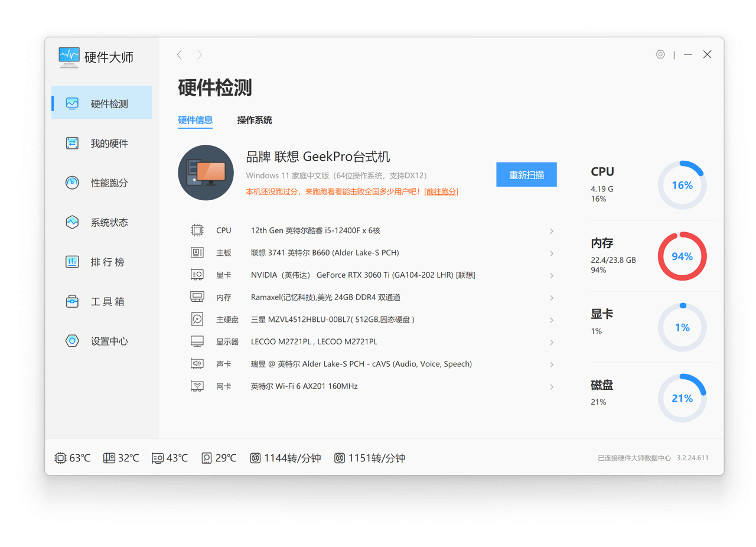Screen dimensions: 756x547
Task: Select the 硬件信息 tab
Action: [195, 120]
